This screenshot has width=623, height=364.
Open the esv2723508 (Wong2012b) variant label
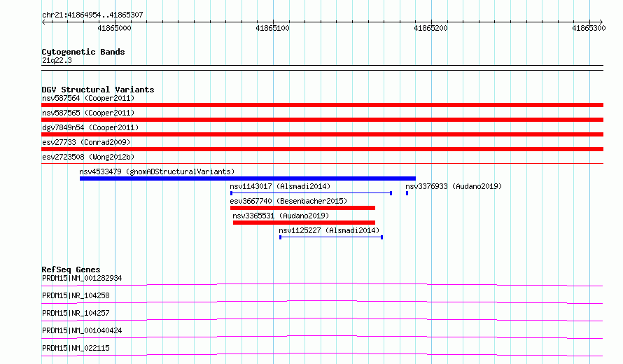tap(88, 157)
